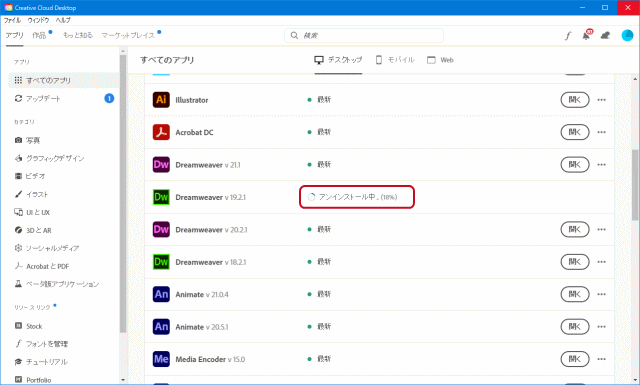
Task: Open more options for Dreamweaver v 20.2.1
Action: pyautogui.click(x=602, y=229)
